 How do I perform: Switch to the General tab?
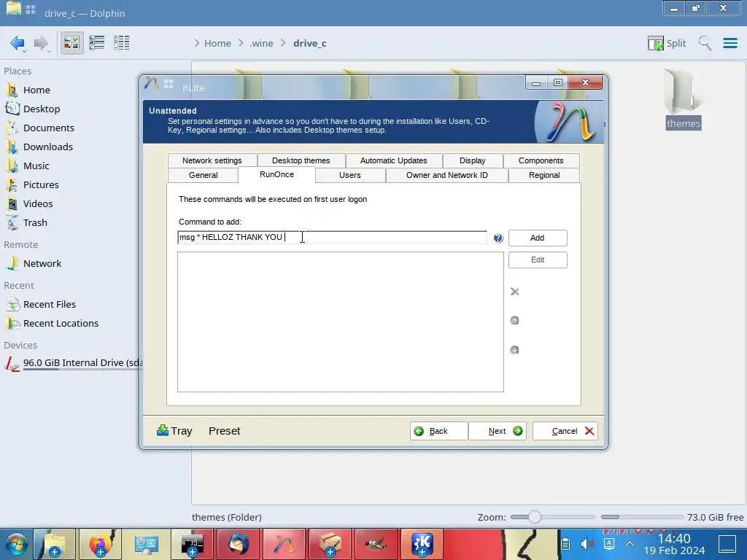(203, 175)
